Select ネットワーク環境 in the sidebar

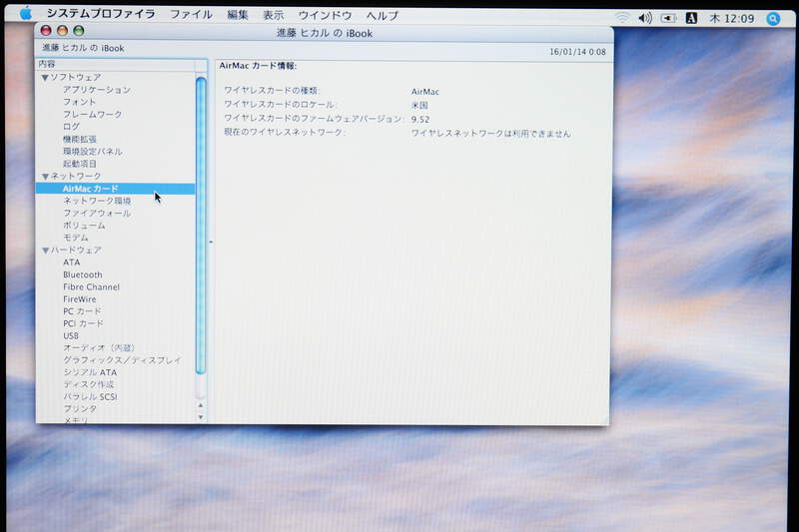tap(97, 201)
